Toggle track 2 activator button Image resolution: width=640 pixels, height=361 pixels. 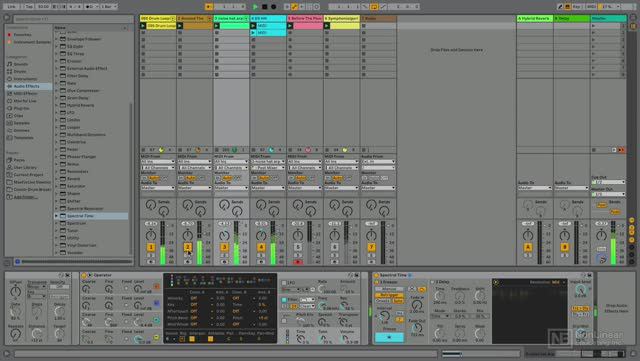click(x=188, y=247)
